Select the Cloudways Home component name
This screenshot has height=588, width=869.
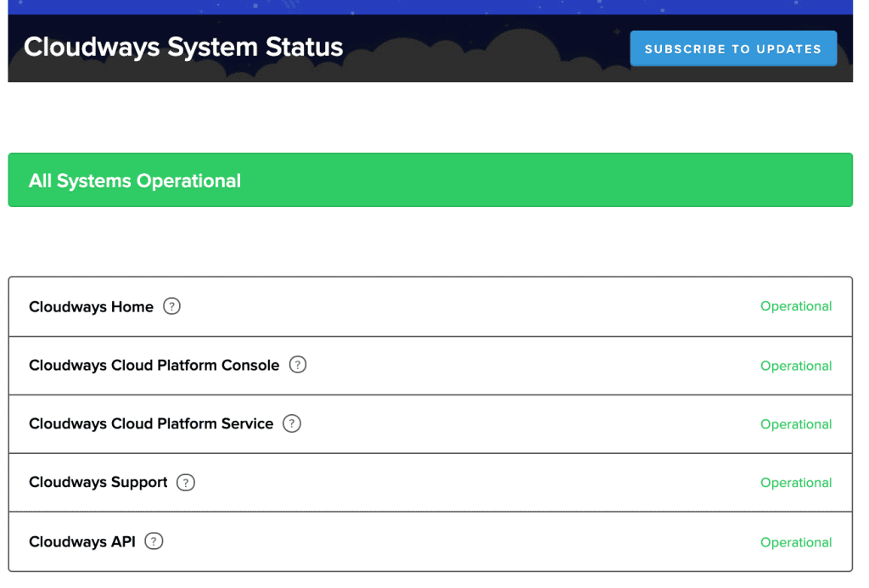click(x=91, y=306)
